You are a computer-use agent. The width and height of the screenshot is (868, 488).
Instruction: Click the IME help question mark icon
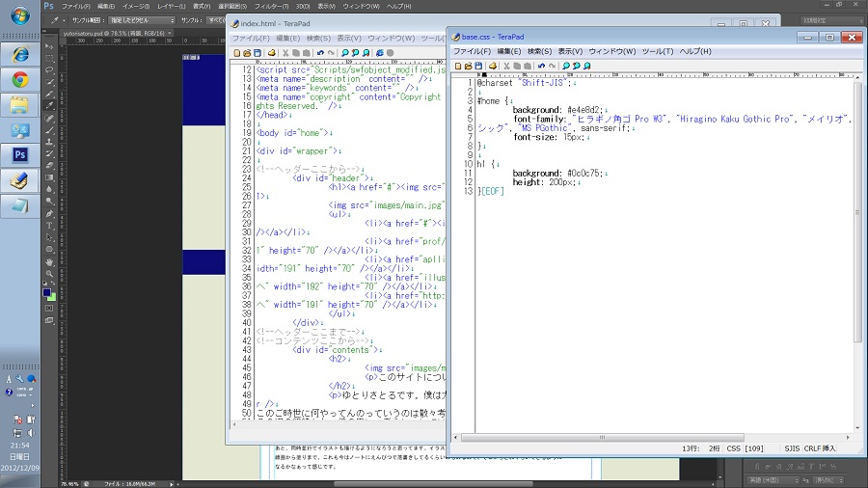coord(9,393)
